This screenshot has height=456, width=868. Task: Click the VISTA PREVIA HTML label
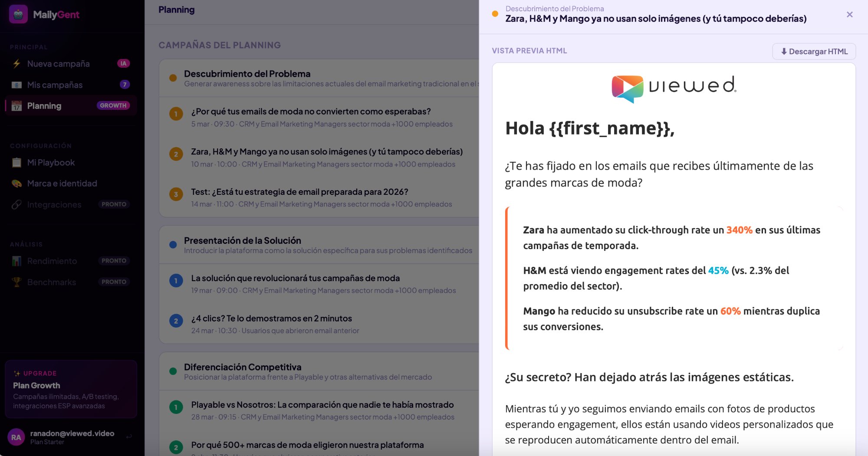click(x=529, y=51)
